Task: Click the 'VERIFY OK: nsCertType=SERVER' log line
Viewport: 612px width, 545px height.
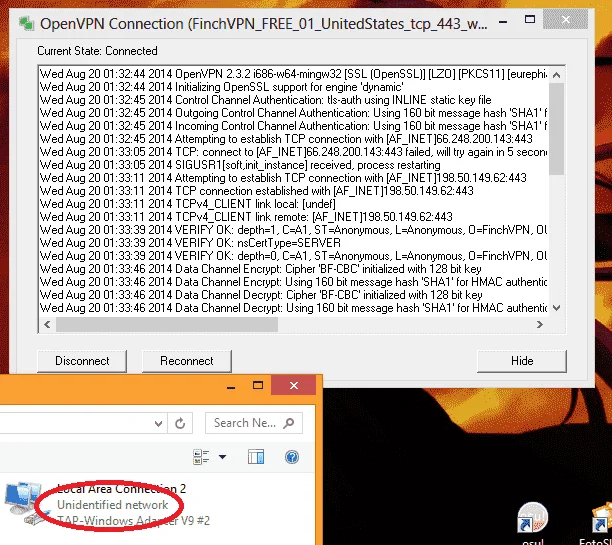Action: [190, 243]
